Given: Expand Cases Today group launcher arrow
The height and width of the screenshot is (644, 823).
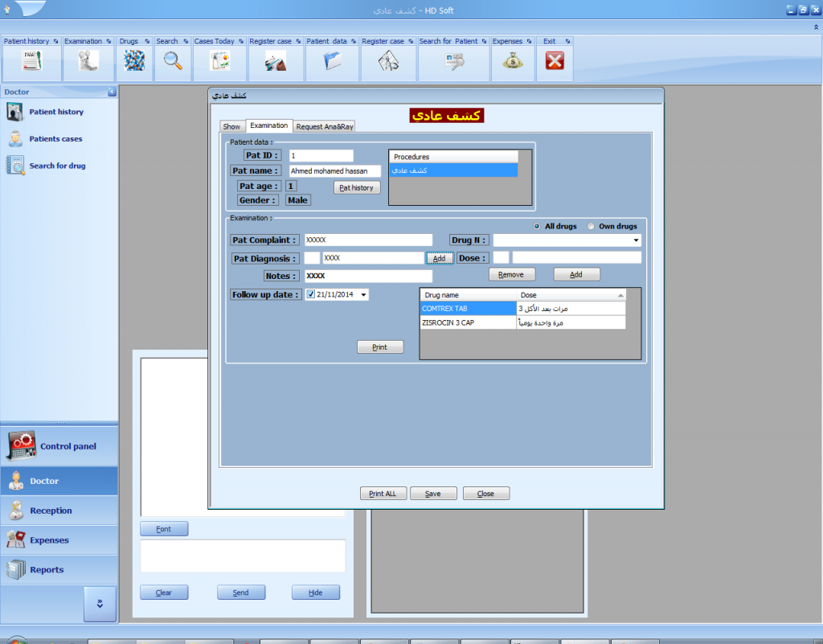Looking at the screenshot, I should click(241, 41).
